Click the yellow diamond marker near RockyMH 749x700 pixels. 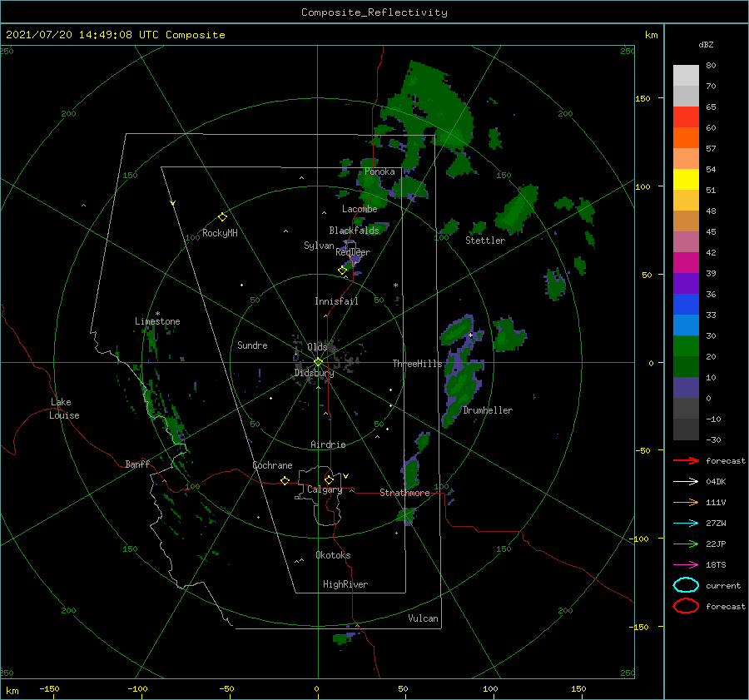coord(222,217)
